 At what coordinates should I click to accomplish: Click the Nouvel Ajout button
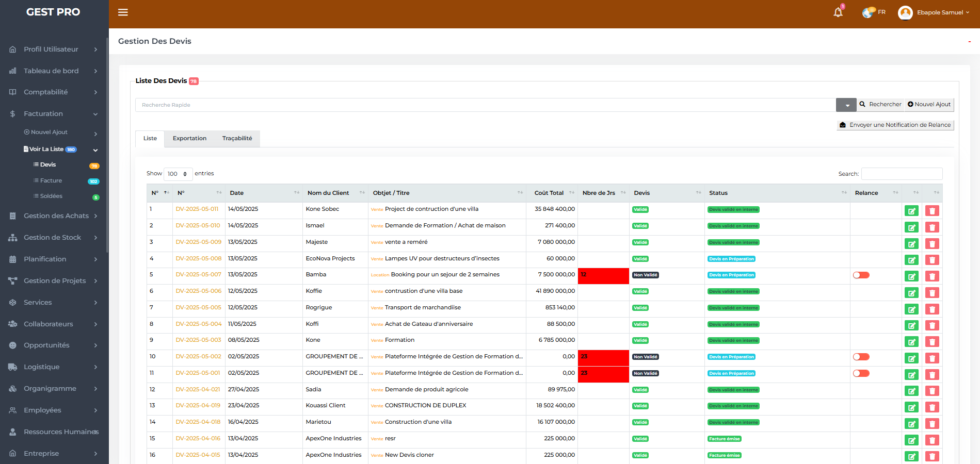(x=929, y=105)
